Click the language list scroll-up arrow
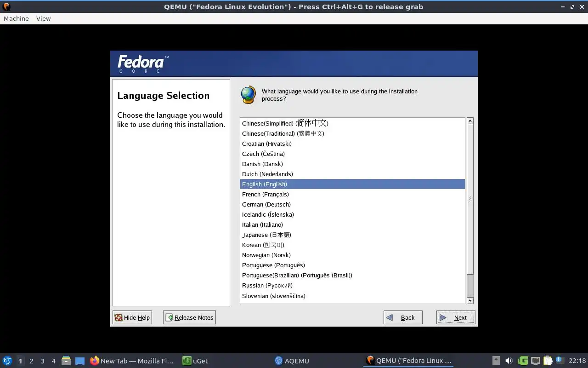 point(470,121)
